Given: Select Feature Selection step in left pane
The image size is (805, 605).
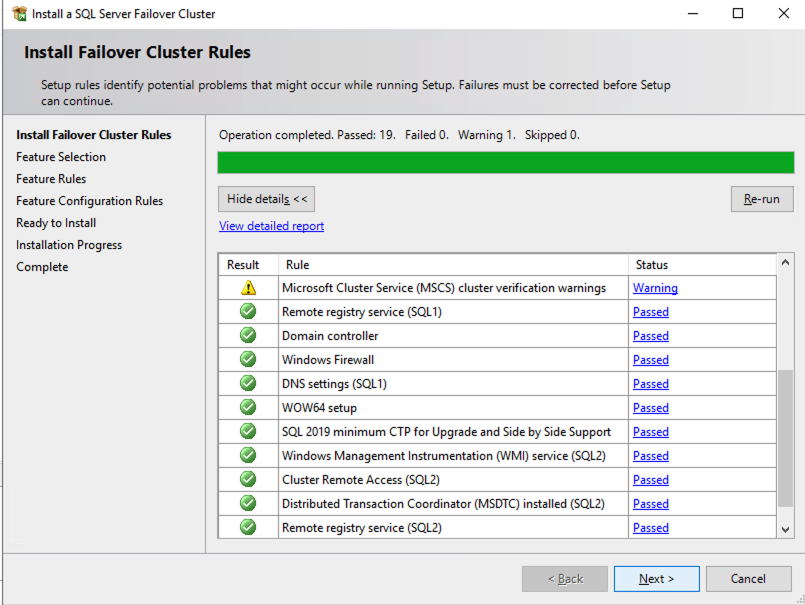Looking at the screenshot, I should 61,157.
